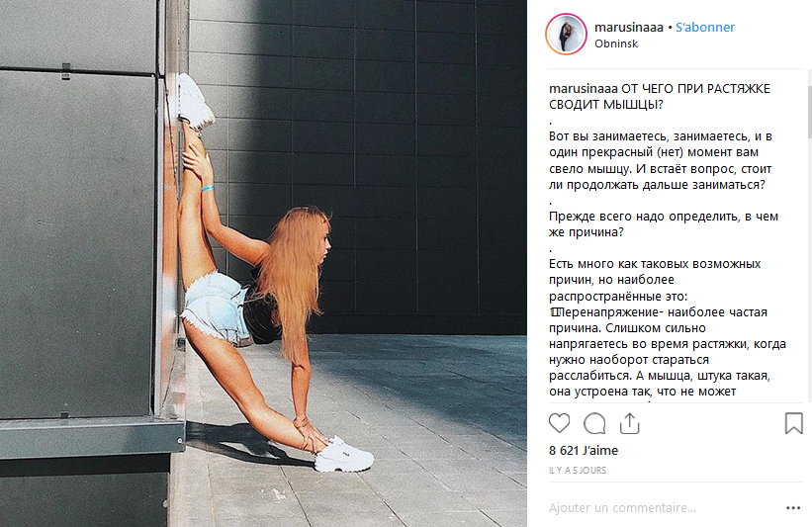Like the post with the heart icon
Image resolution: width=812 pixels, height=527 pixels.
(559, 423)
